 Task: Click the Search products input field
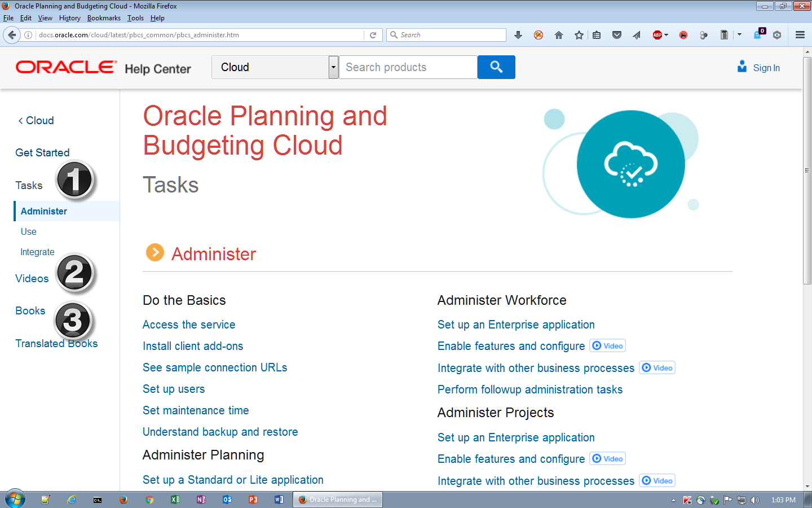click(x=408, y=67)
